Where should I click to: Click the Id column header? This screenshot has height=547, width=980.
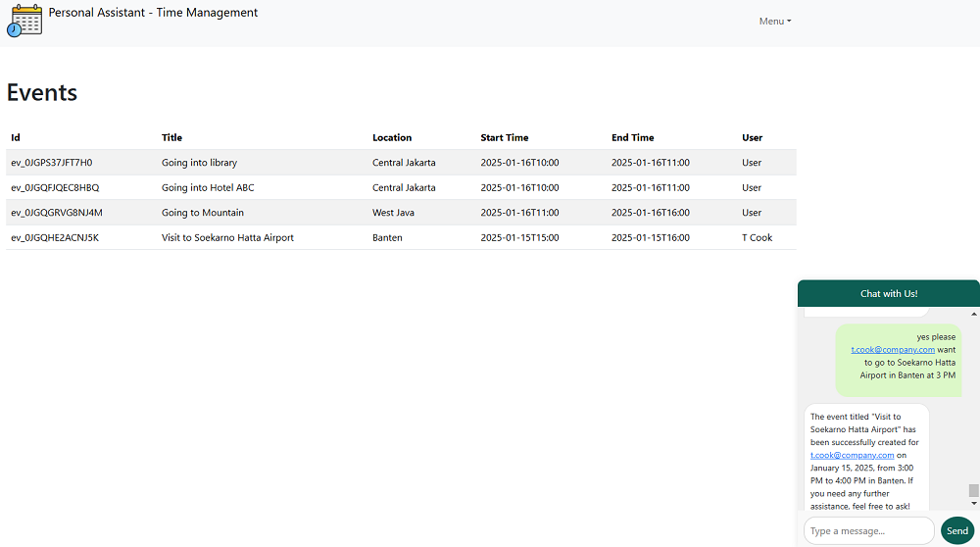coord(16,137)
